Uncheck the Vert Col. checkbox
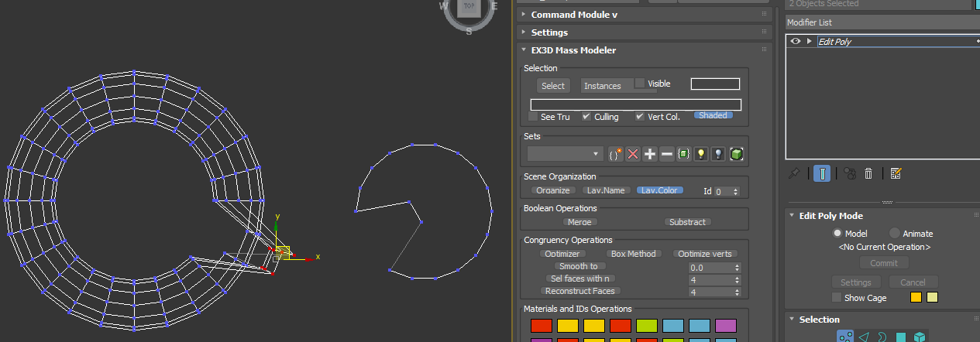Viewport: 980px width, 342px height. click(x=639, y=116)
